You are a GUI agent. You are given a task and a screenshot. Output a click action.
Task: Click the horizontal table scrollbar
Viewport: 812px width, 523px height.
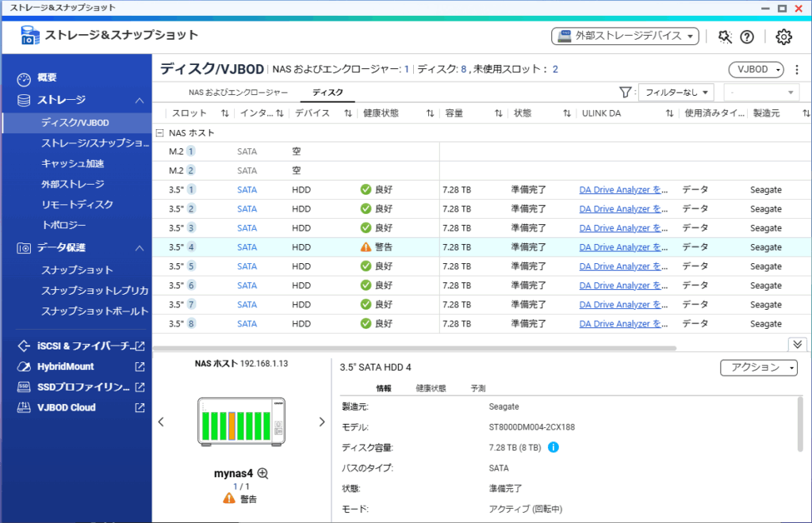(x=414, y=348)
